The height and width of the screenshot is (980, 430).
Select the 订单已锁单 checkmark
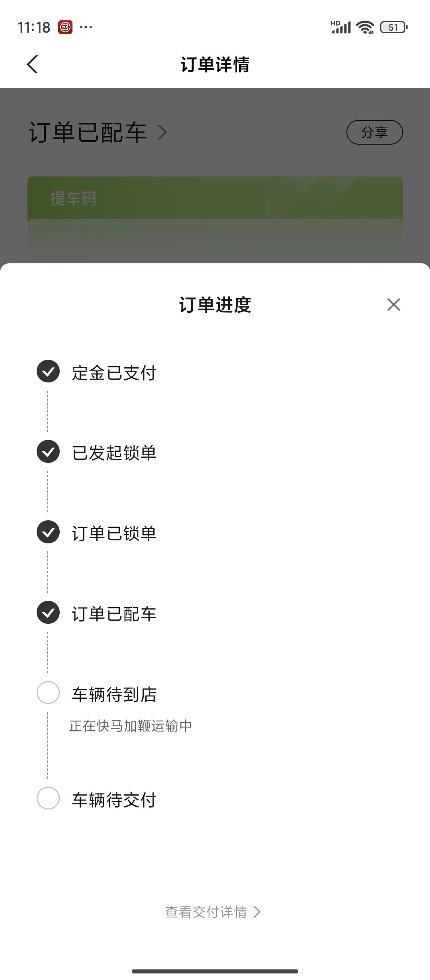[x=48, y=532]
